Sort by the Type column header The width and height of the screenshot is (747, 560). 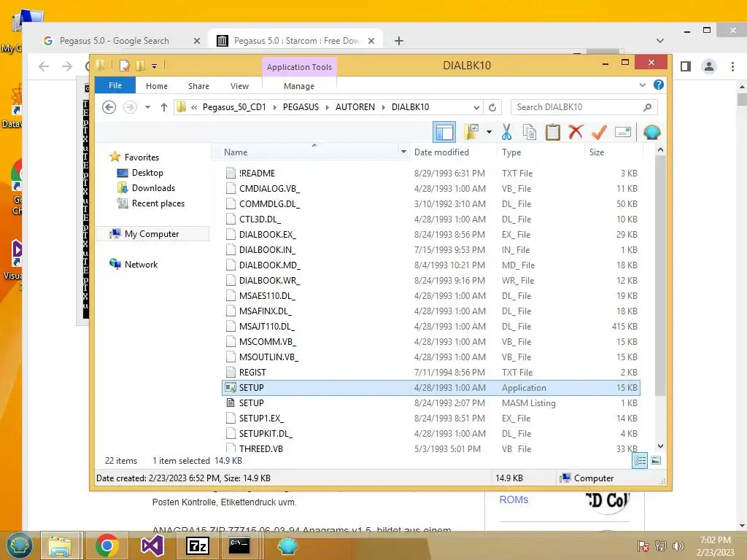point(541,152)
